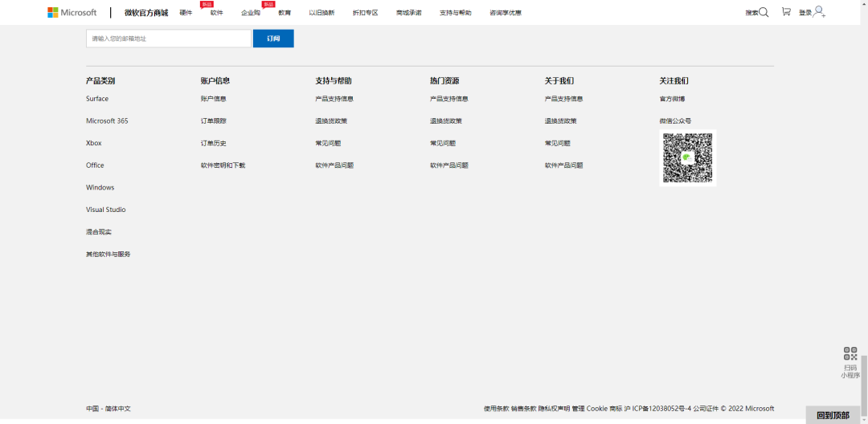Open the 扫码小程序 QR icon
The image size is (868, 424).
(850, 354)
